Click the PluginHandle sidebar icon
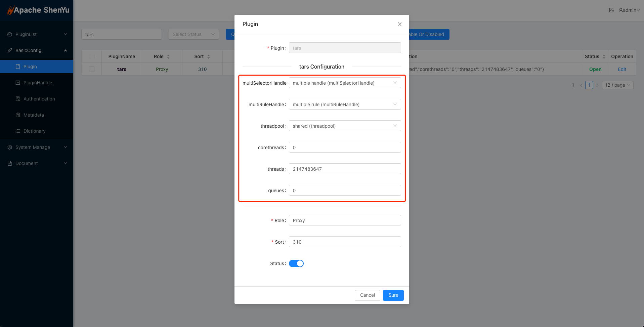 pos(18,83)
